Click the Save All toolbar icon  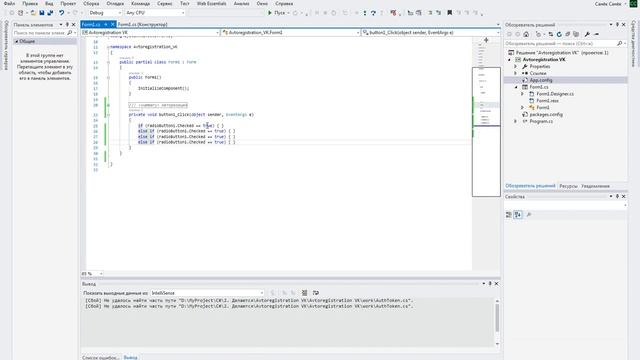(x=50, y=13)
